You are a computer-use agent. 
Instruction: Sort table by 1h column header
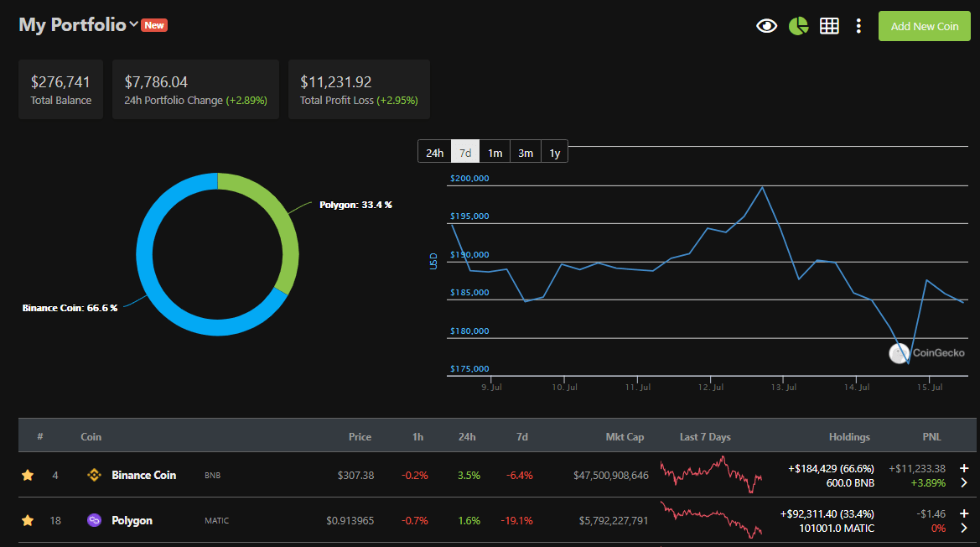[x=417, y=437]
